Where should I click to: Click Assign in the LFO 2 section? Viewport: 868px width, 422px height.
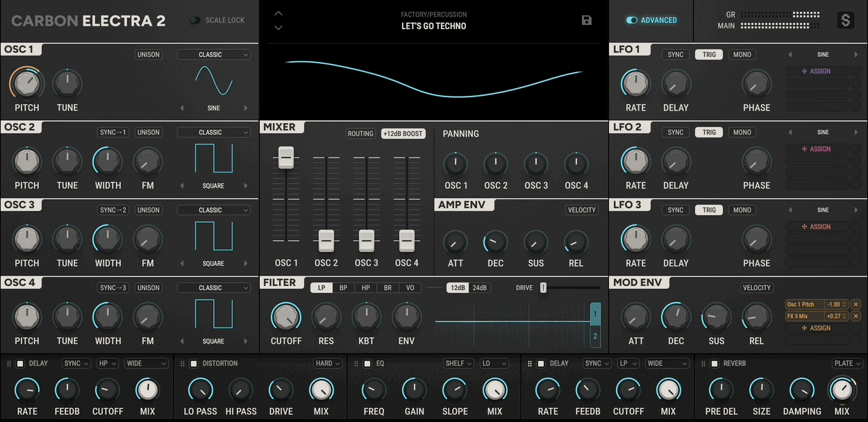pyautogui.click(x=817, y=149)
